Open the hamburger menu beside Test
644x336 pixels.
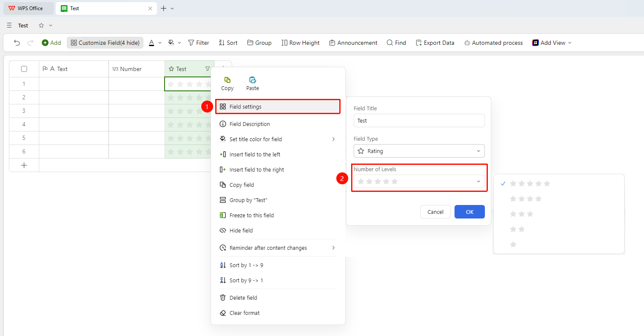[9, 25]
